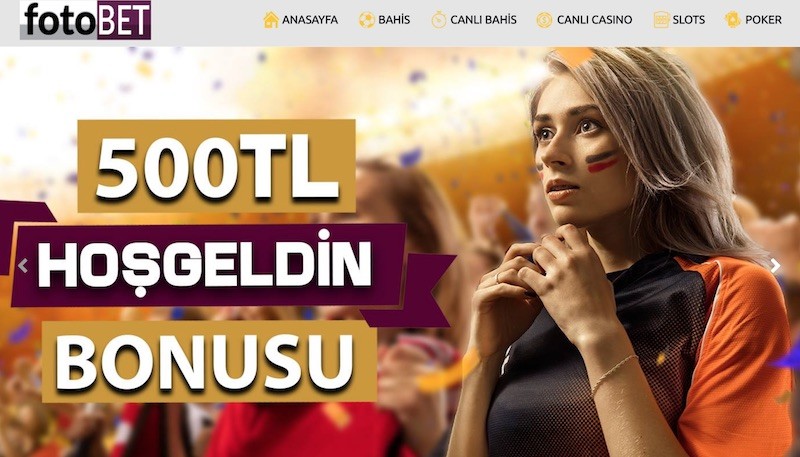The height and width of the screenshot is (457, 800).
Task: Click the house icon beside Anasayfa
Action: tap(271, 20)
